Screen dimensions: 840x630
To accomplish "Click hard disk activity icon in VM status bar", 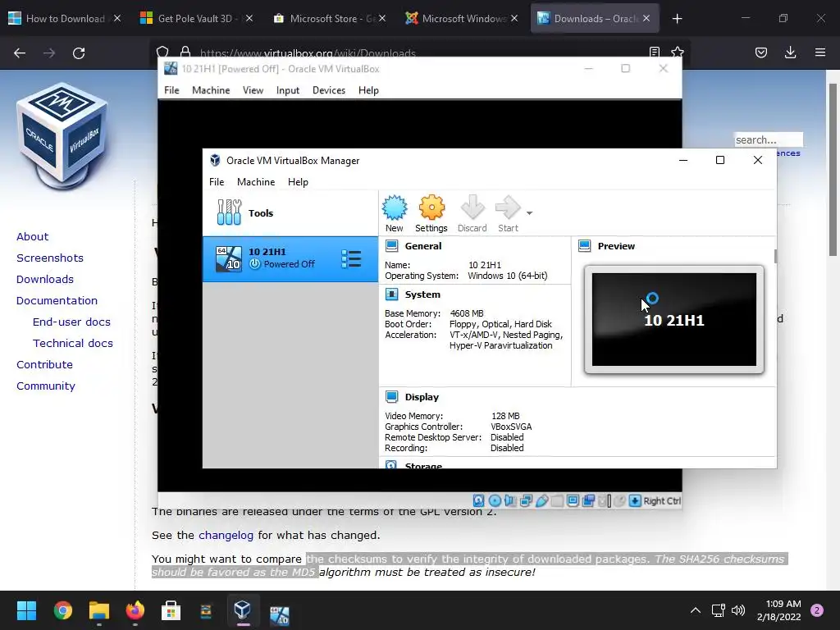I will pyautogui.click(x=478, y=501).
